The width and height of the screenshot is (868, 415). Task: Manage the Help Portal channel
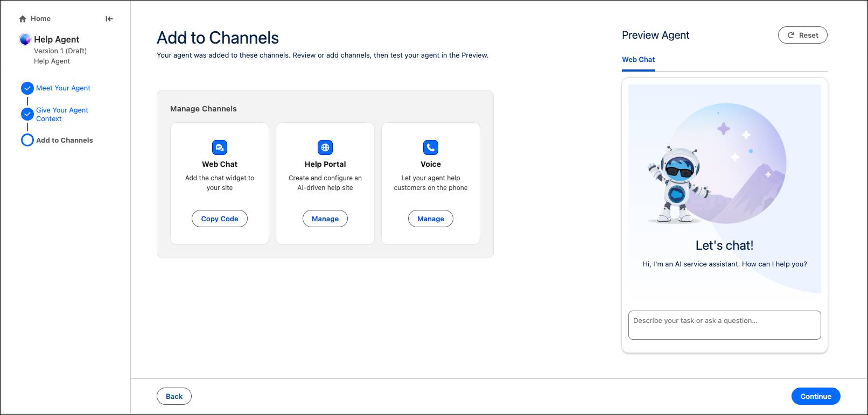click(325, 219)
